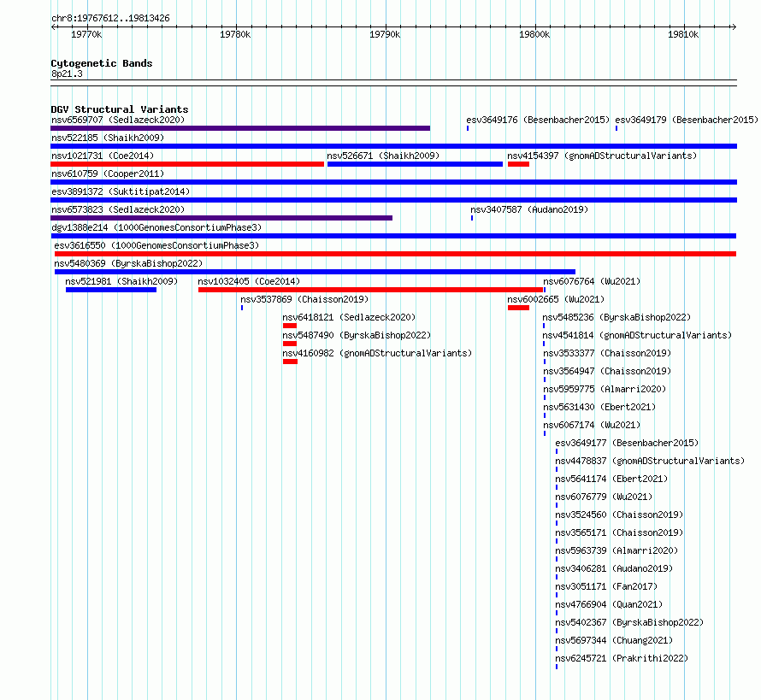Click the chr8:19767612..19813426 coordinates text
761x700 pixels.
110,18
